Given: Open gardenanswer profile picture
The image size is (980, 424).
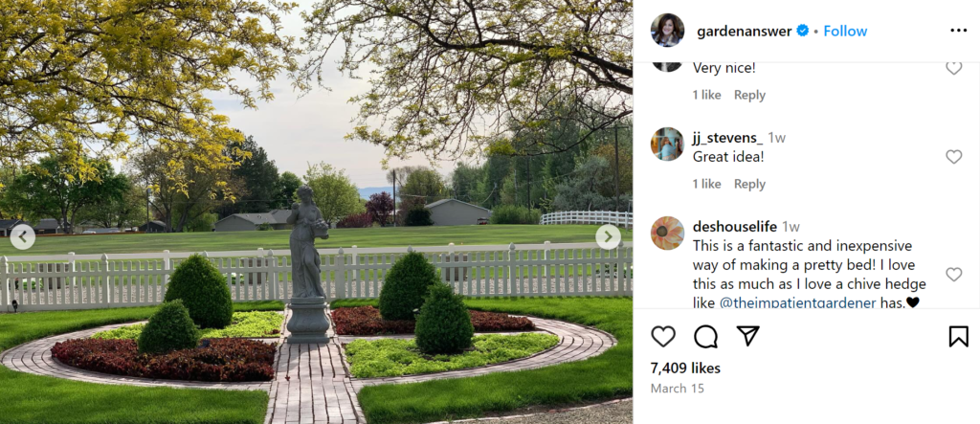Looking at the screenshot, I should 667,30.
